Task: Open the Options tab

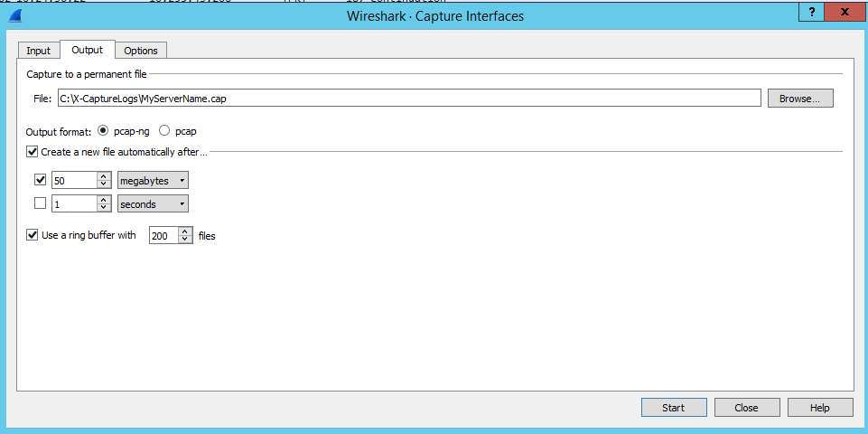Action: (141, 51)
